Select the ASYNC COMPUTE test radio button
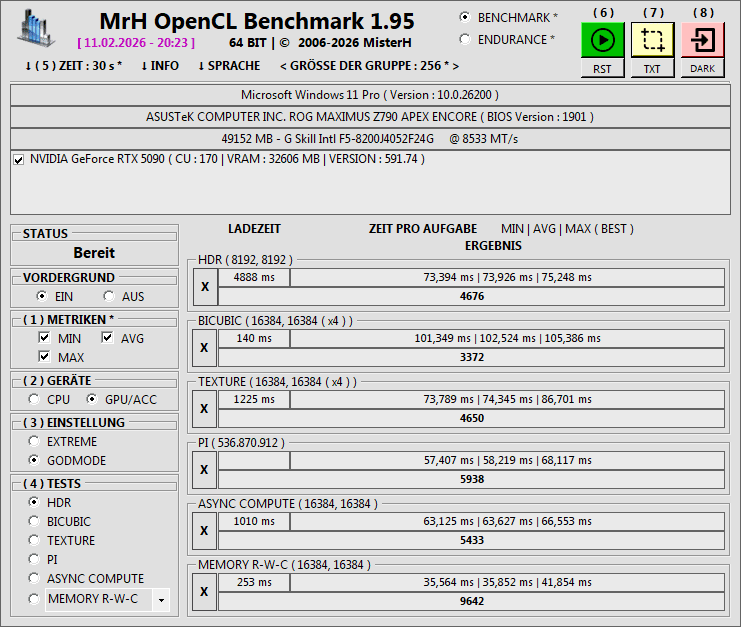Viewport: 741px width, 627px height. click(34, 578)
